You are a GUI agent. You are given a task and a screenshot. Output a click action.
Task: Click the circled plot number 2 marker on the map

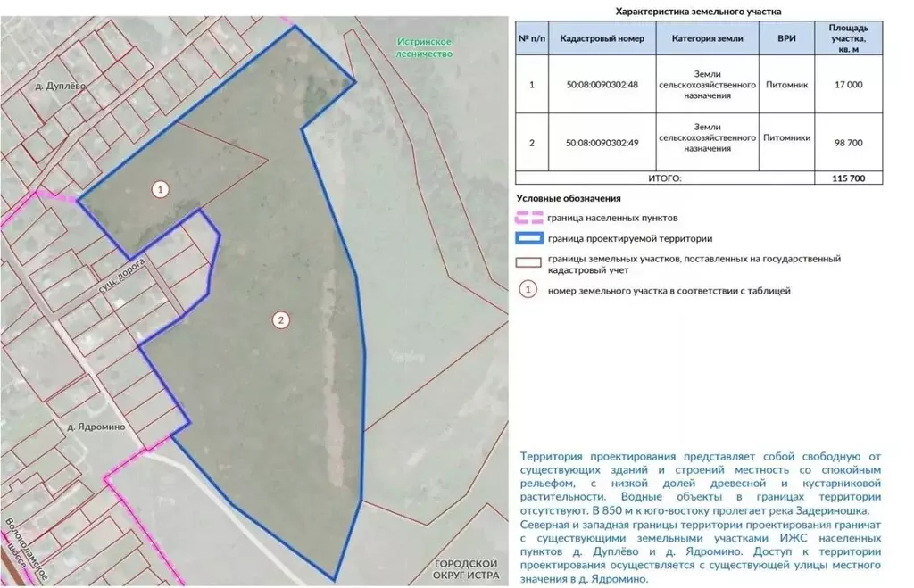point(281,320)
